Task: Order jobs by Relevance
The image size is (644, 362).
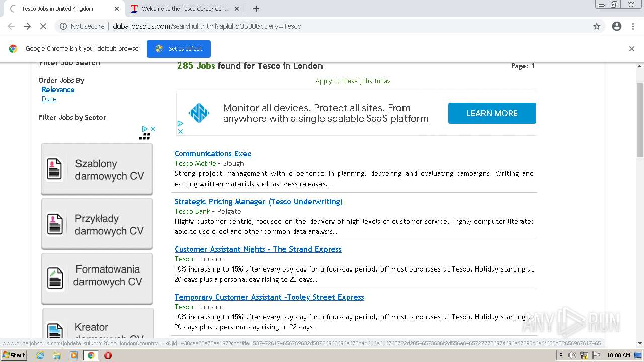Action: click(58, 89)
